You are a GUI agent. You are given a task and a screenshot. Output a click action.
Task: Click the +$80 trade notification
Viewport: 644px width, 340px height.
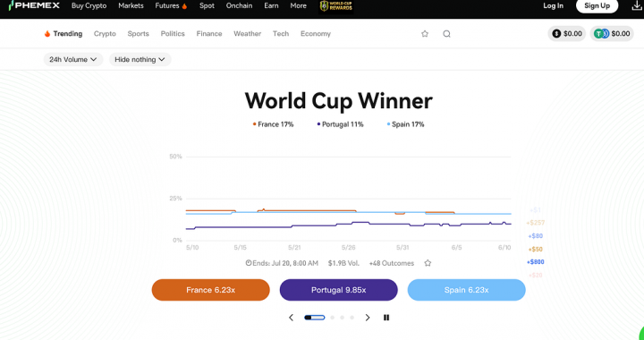[x=535, y=236]
